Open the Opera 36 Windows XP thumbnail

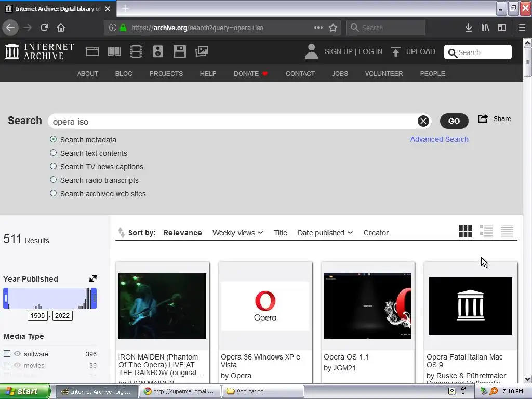pos(265,306)
